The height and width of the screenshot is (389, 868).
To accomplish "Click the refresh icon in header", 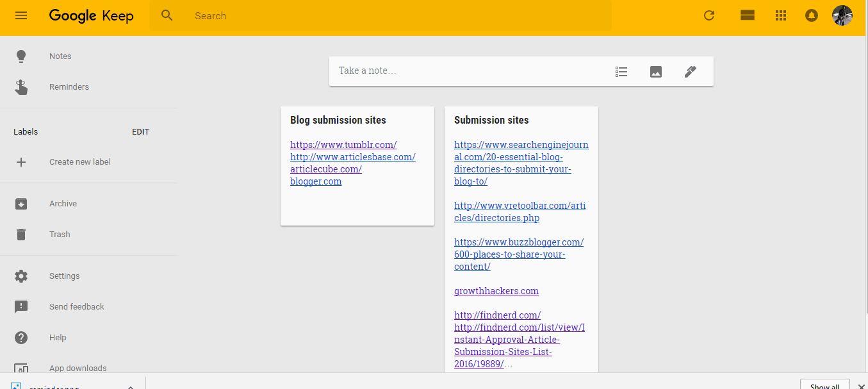I will click(709, 15).
